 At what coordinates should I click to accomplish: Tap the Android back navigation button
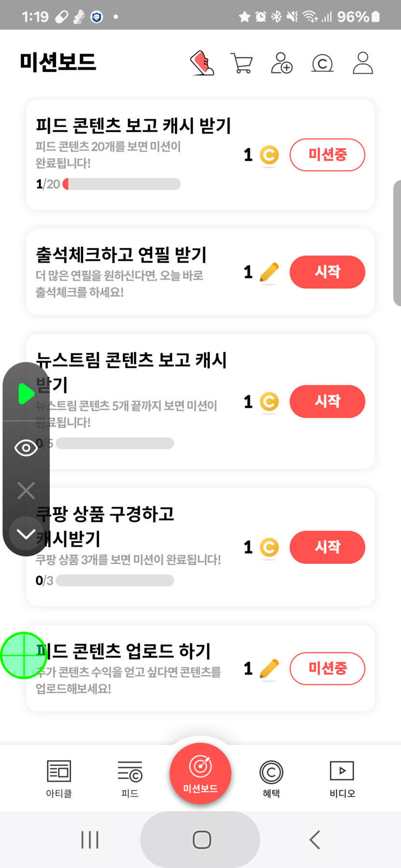[315, 840]
